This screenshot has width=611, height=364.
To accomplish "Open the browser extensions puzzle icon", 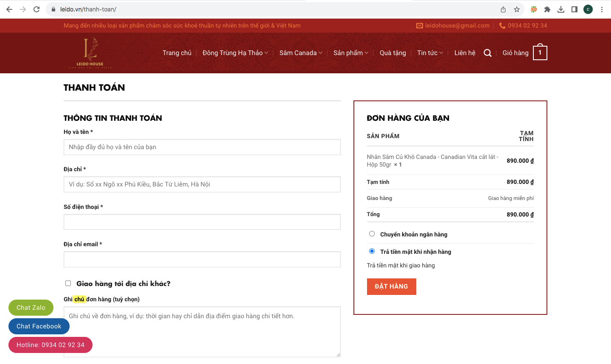I will point(547,9).
